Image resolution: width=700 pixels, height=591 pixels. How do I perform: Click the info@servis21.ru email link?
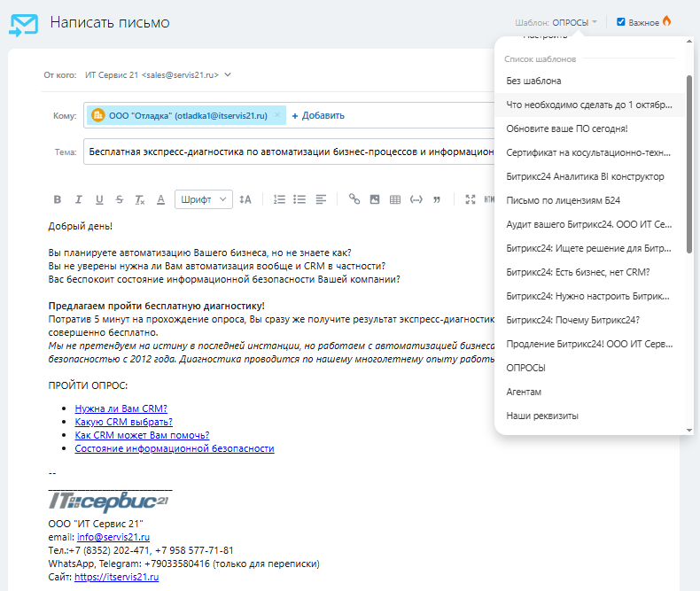click(113, 537)
